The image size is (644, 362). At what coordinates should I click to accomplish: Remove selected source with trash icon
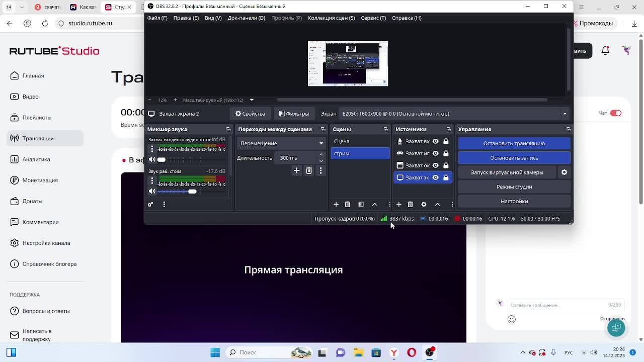coord(410,204)
